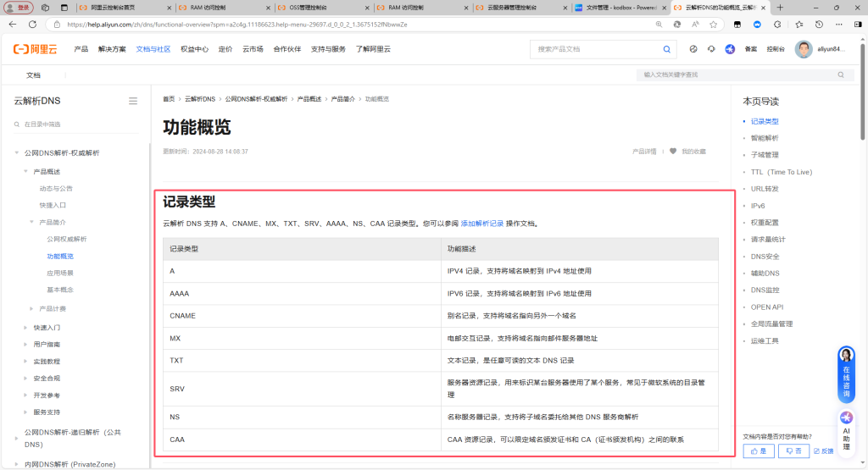Open the 文档与社区 top menu
Viewport: 868px width, 470px height.
153,49
